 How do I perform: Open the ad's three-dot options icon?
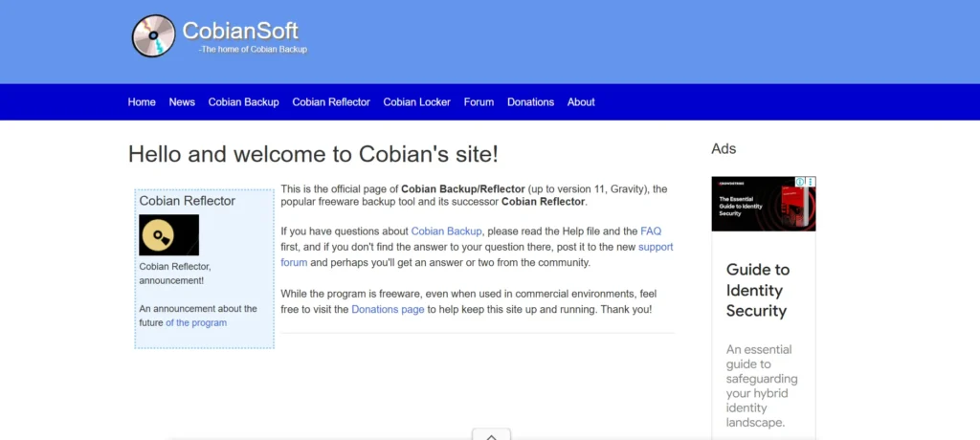pos(811,182)
